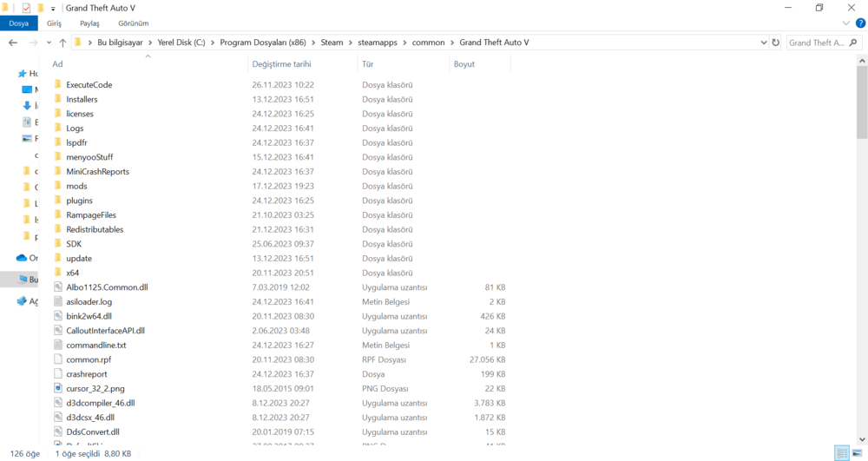The height and width of the screenshot is (461, 868).
Task: Navigate to Program Dosyaları (x86) breadcrumb
Action: tap(263, 43)
